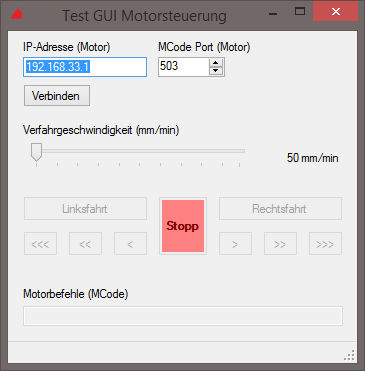Click the double left arrow << button
This screenshot has width=365, height=371.
point(85,244)
